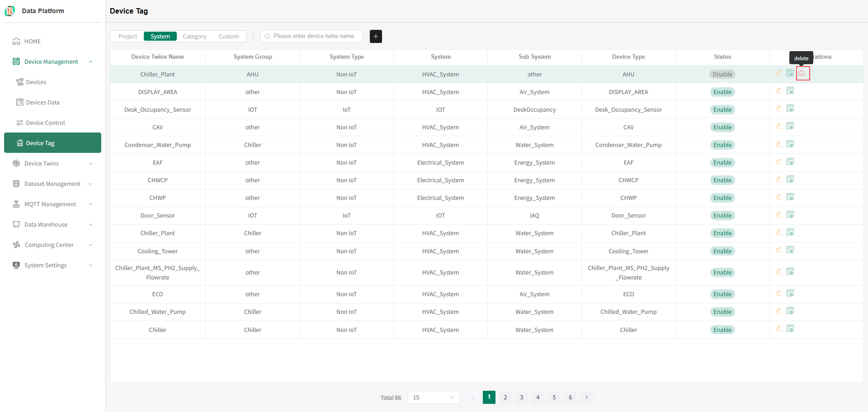View details icon for Chiller device type row

(x=790, y=328)
